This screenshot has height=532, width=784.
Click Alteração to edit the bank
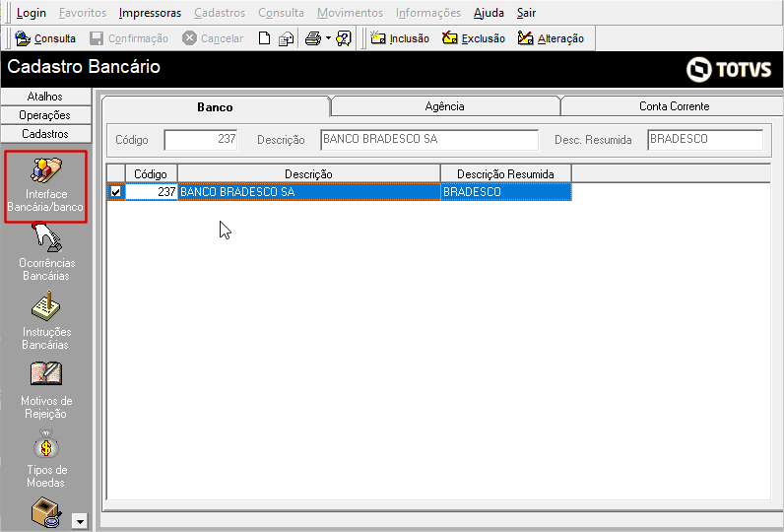551,38
